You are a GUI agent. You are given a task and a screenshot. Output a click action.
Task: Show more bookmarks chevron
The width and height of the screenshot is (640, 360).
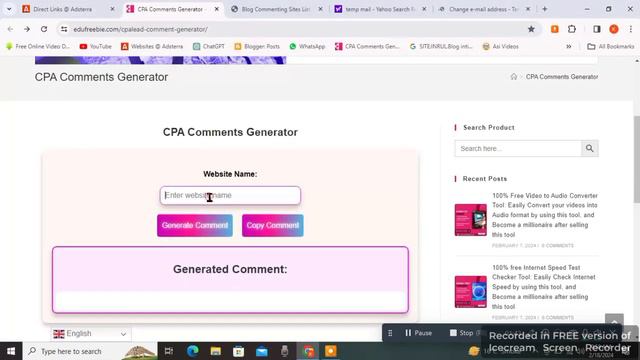point(569,47)
